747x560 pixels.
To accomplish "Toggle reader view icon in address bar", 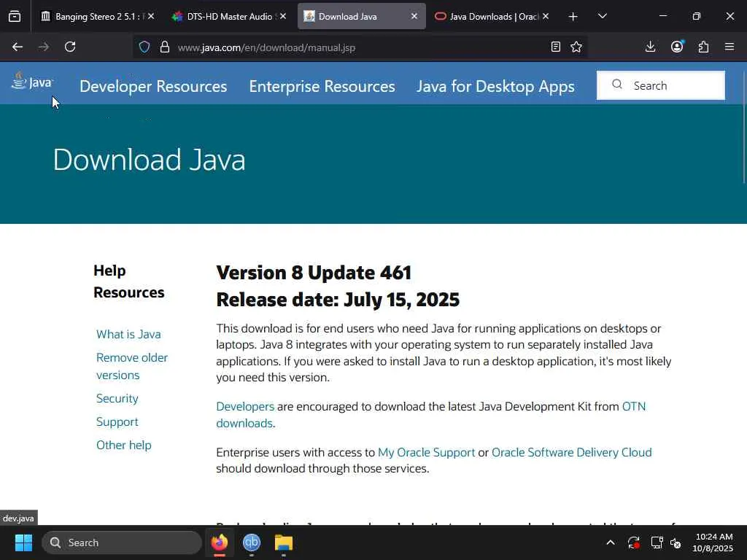I will tap(555, 47).
